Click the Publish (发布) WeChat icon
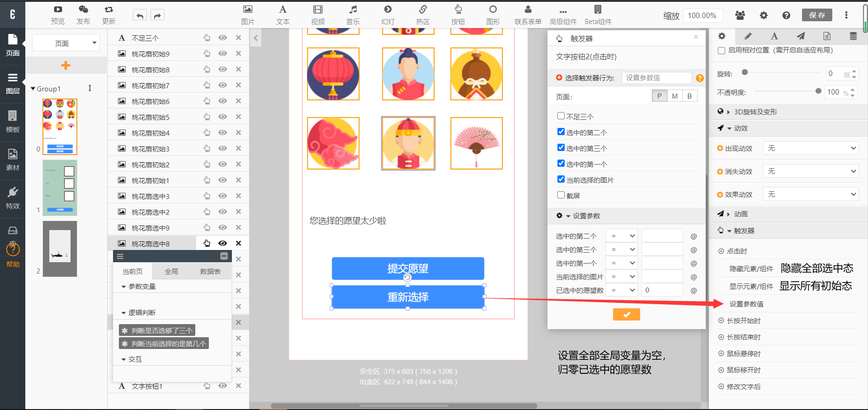The image size is (868, 410). [x=83, y=10]
